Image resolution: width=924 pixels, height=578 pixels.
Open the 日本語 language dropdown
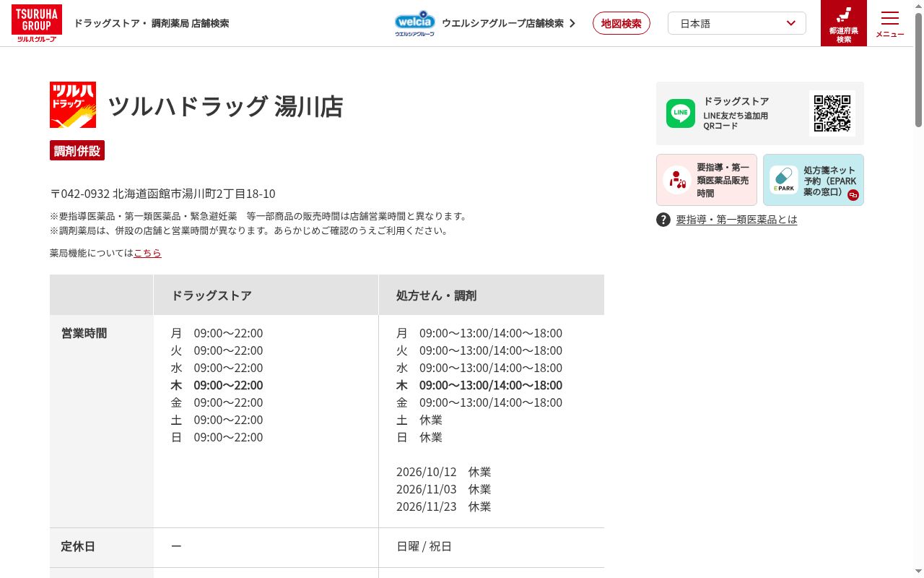(737, 23)
